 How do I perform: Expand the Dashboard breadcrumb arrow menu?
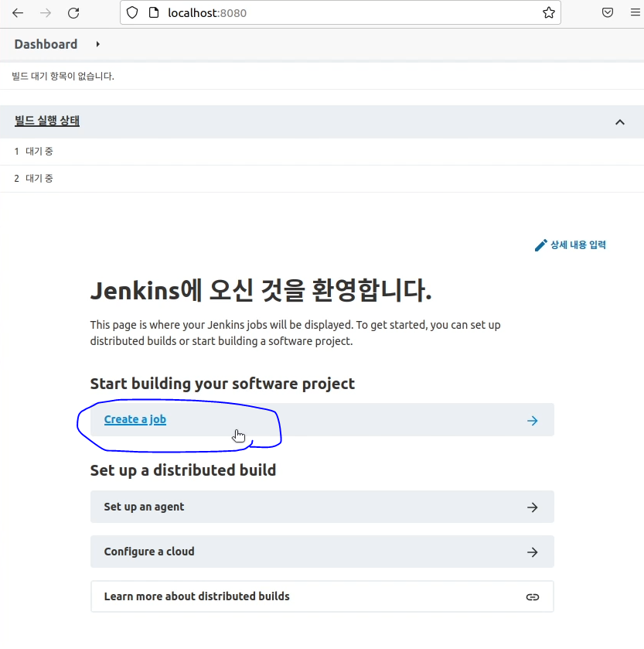98,44
